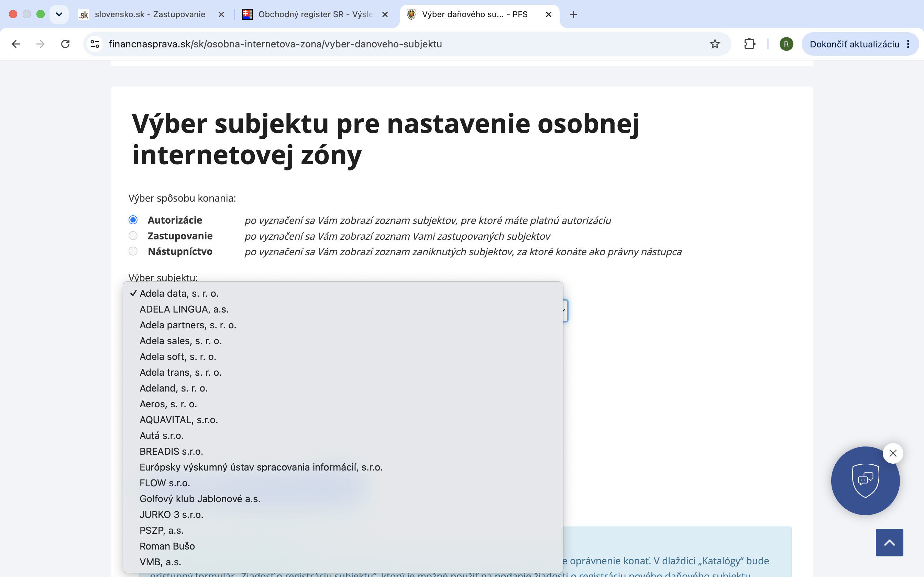
Task: Choose the Nástupníctvo radio option
Action: point(133,251)
